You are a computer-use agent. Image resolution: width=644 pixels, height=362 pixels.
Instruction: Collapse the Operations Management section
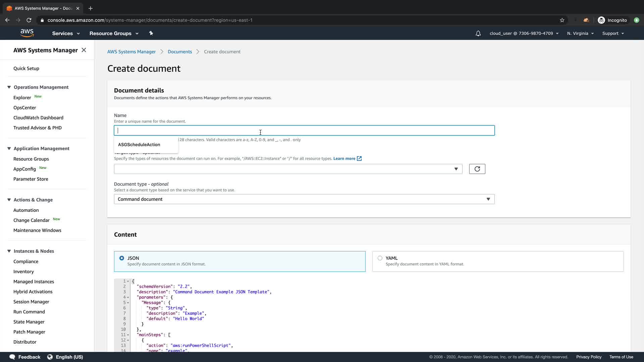tap(9, 87)
